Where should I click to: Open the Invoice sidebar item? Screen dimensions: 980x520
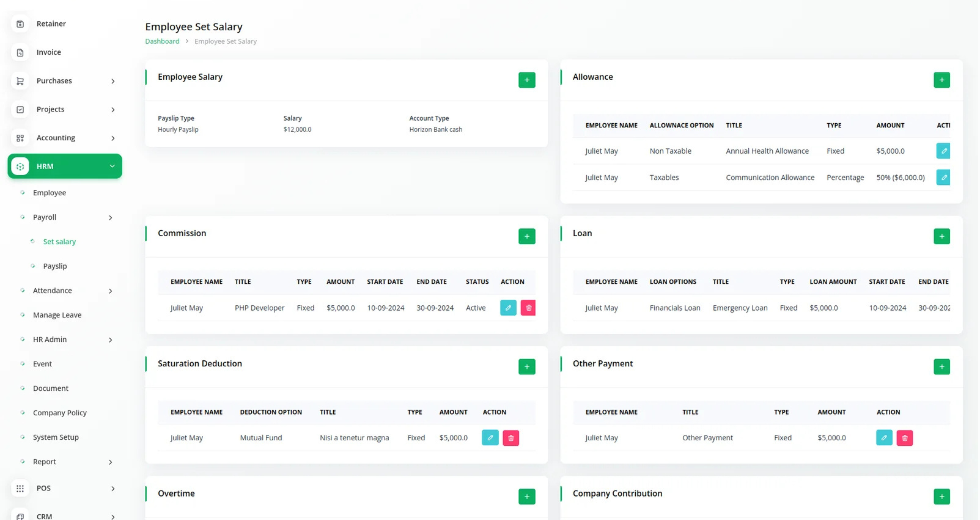click(48, 52)
